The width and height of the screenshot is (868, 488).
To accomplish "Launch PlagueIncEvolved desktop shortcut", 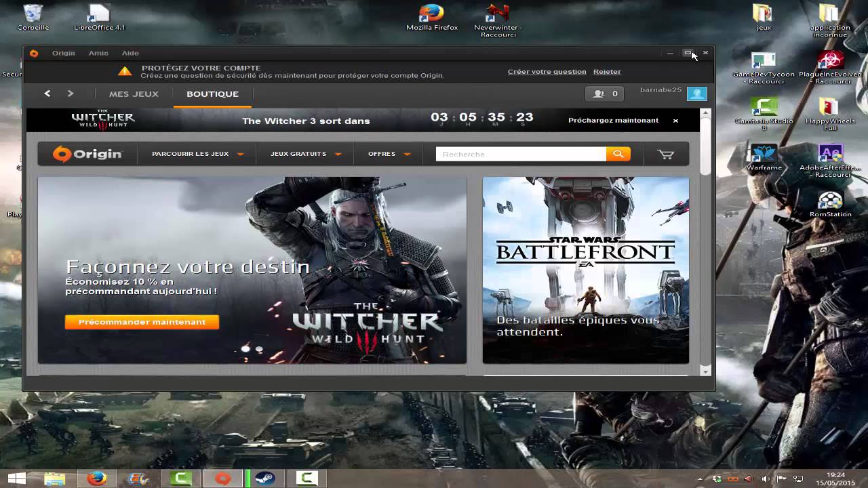I will (x=830, y=68).
